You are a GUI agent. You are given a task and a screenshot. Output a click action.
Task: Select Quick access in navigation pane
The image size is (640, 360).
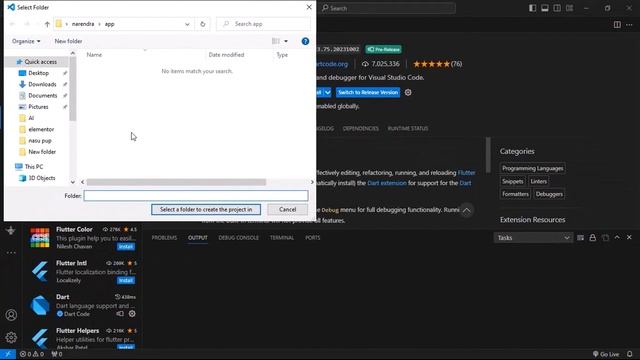[x=40, y=62]
